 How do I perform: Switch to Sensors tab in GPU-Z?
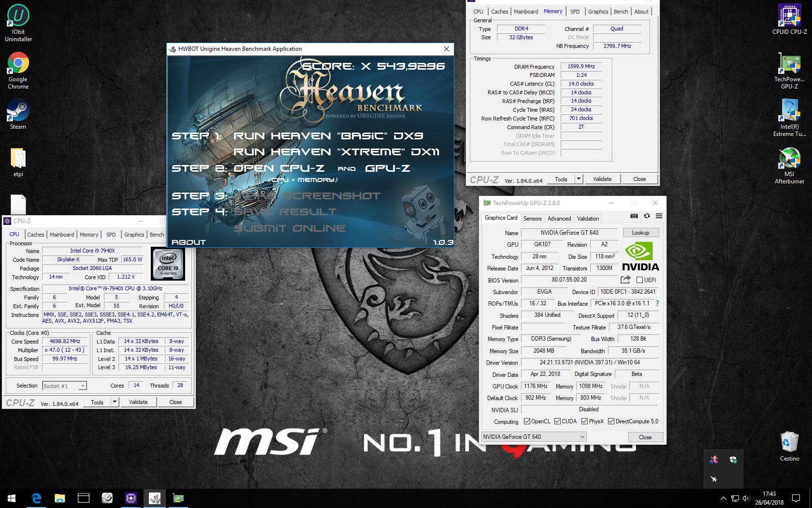point(533,219)
